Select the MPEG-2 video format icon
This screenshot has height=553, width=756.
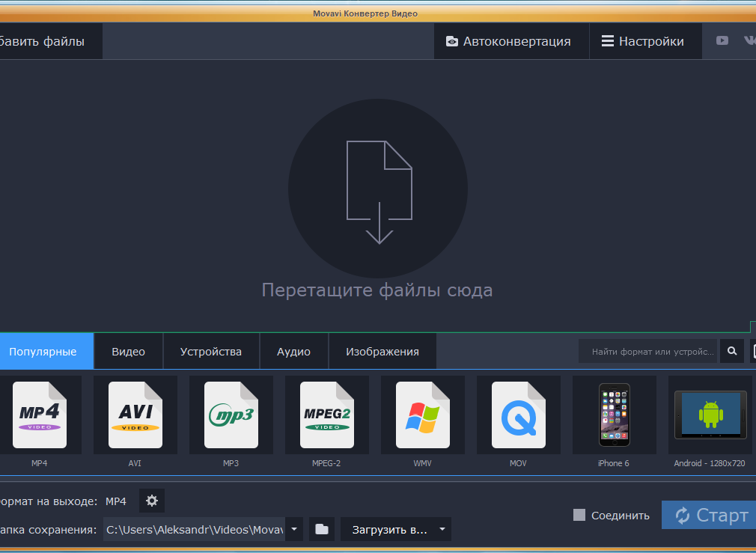[327, 415]
